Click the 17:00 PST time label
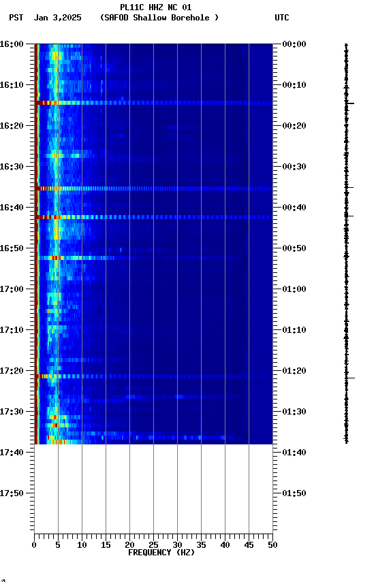376x588 pixels. pyautogui.click(x=12, y=289)
